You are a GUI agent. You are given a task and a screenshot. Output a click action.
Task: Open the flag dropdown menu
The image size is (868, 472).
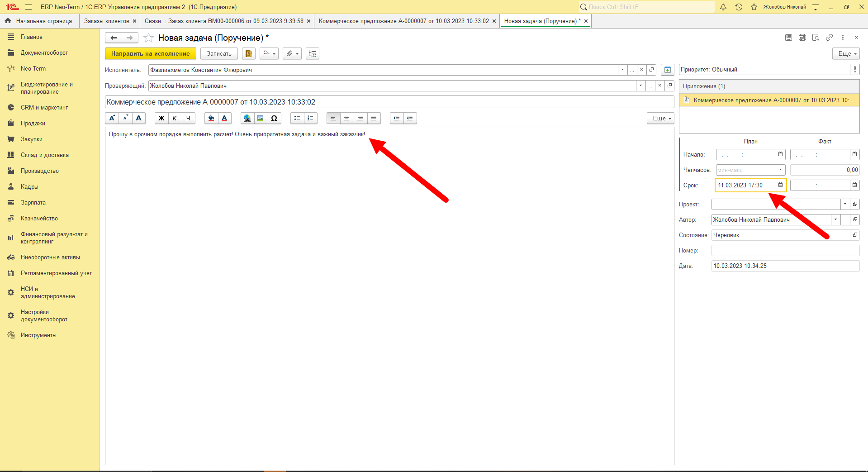269,53
